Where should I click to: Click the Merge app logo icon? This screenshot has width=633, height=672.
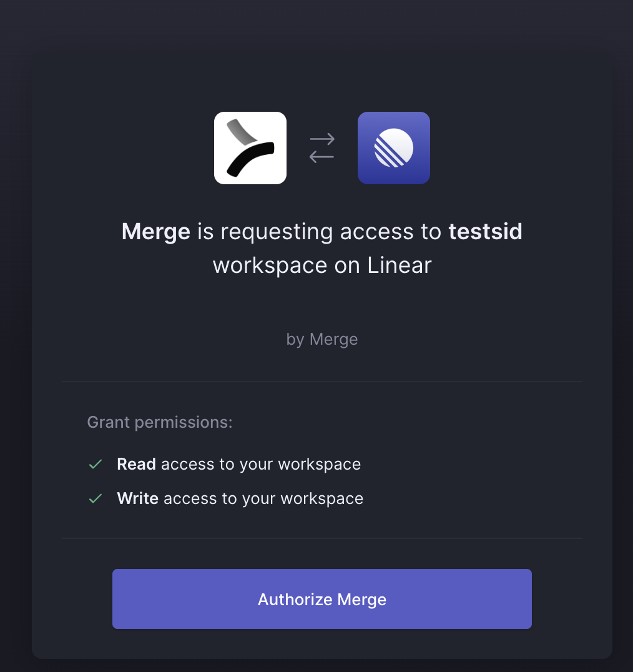click(250, 148)
